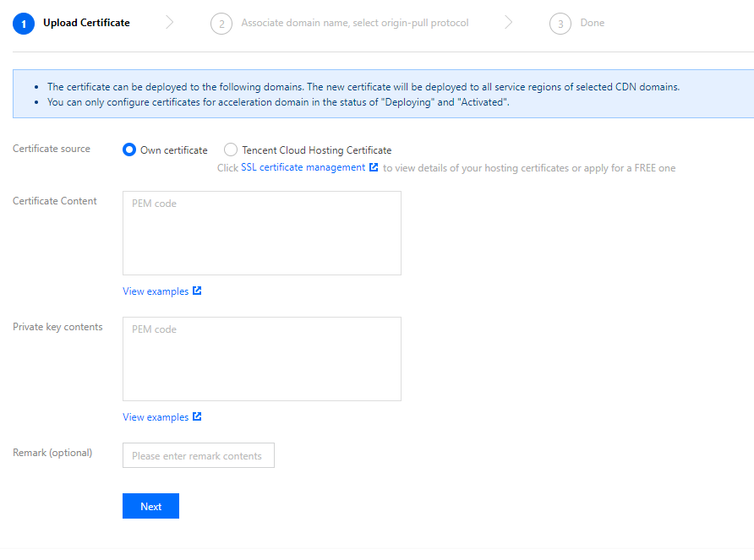View examples for Certificate Content

point(156,291)
